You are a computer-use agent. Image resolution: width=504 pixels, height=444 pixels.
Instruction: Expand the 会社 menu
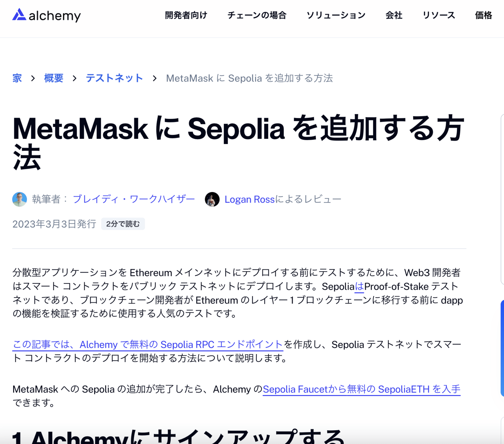[394, 15]
